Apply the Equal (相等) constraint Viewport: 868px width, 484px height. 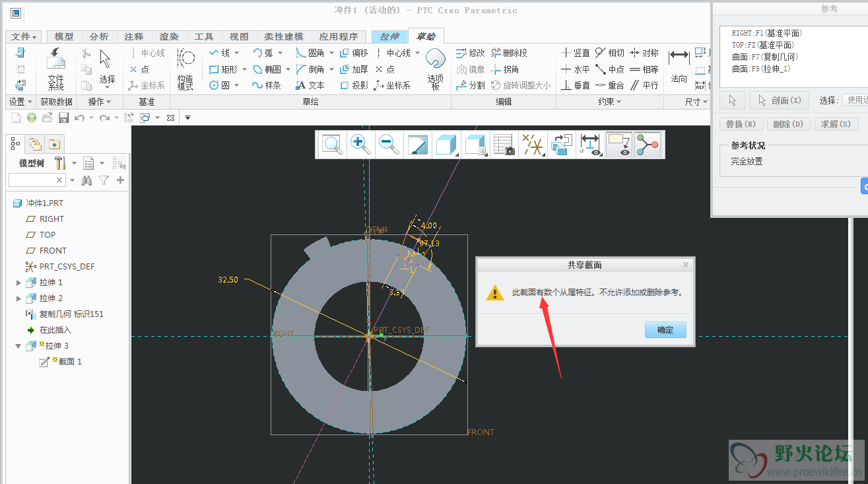644,69
